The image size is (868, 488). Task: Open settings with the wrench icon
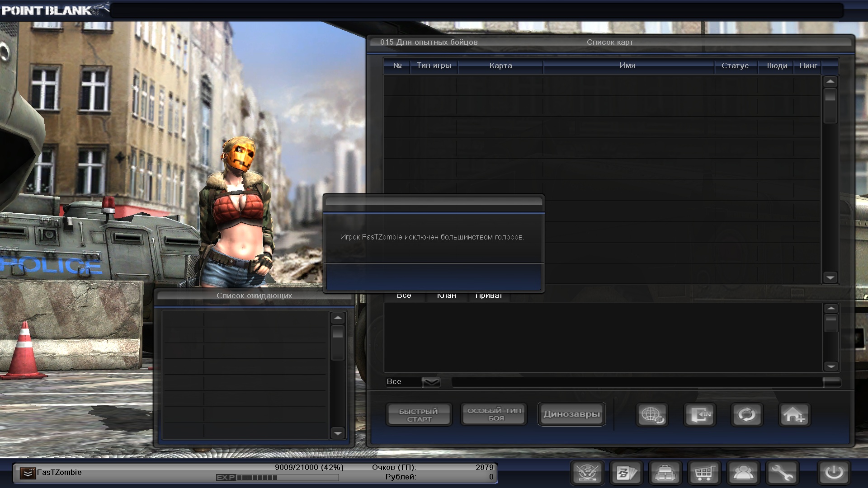point(782,473)
